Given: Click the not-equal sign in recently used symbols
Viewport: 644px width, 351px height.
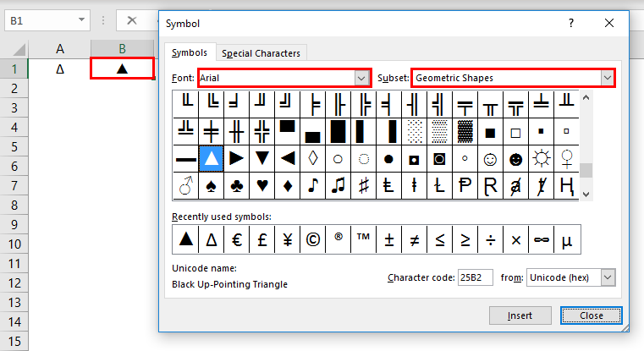Looking at the screenshot, I should click(414, 240).
